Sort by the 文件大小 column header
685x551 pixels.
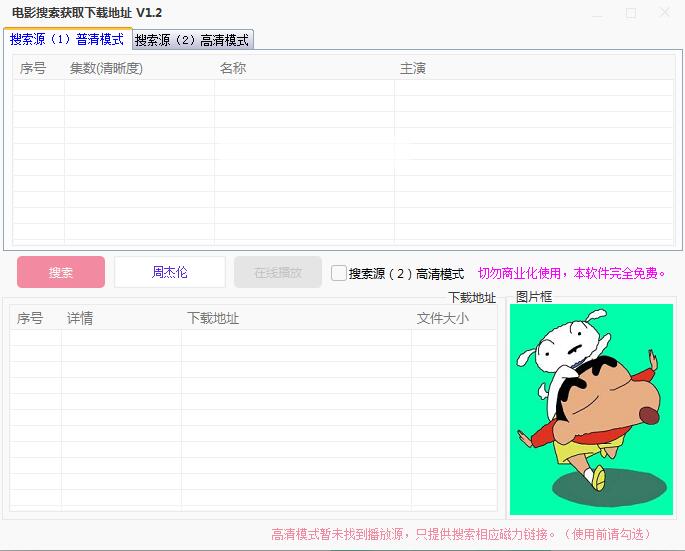442,318
